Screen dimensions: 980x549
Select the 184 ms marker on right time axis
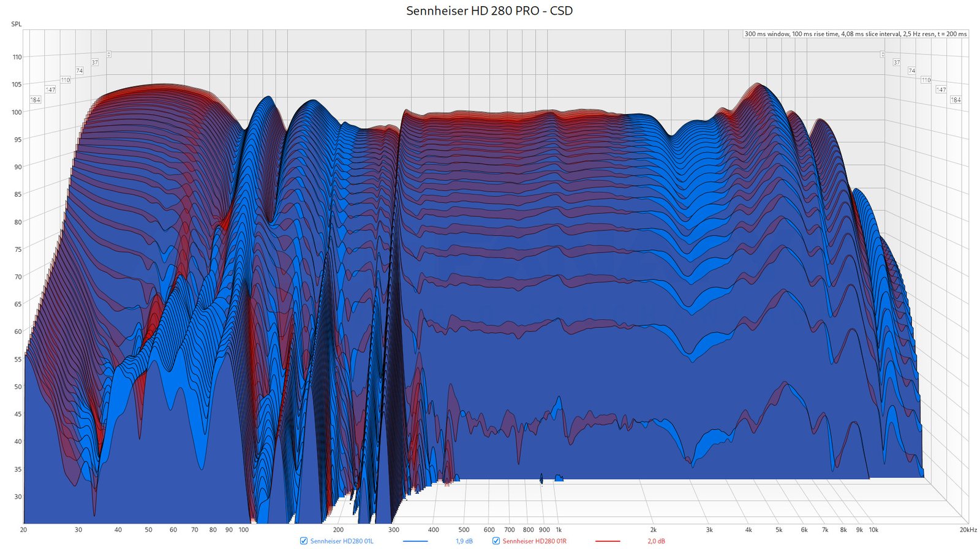point(956,100)
